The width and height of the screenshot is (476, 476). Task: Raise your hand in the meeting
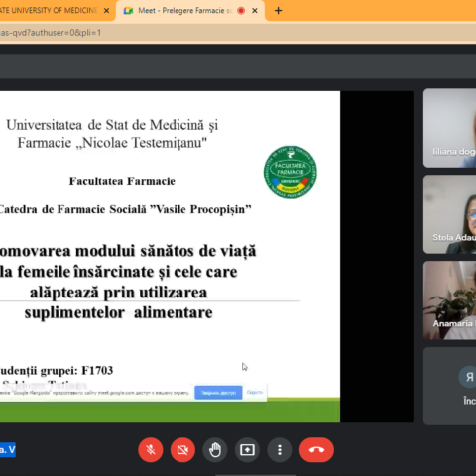[x=215, y=450]
